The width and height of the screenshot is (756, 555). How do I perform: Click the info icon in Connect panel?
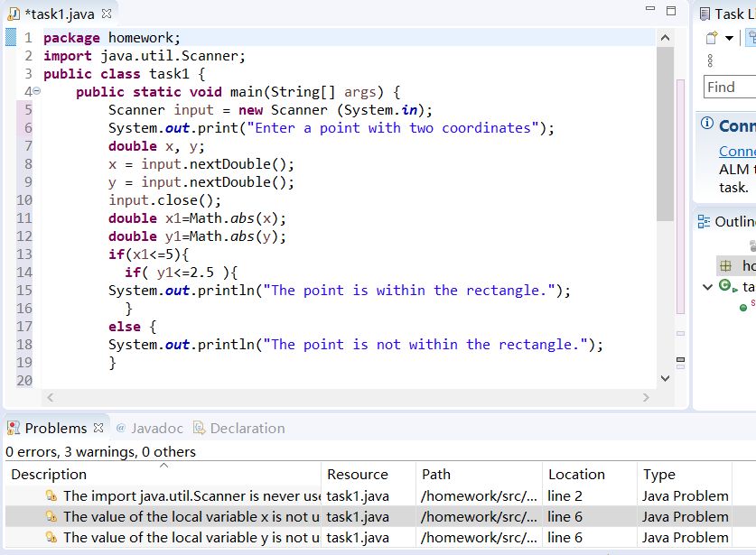pyautogui.click(x=707, y=125)
